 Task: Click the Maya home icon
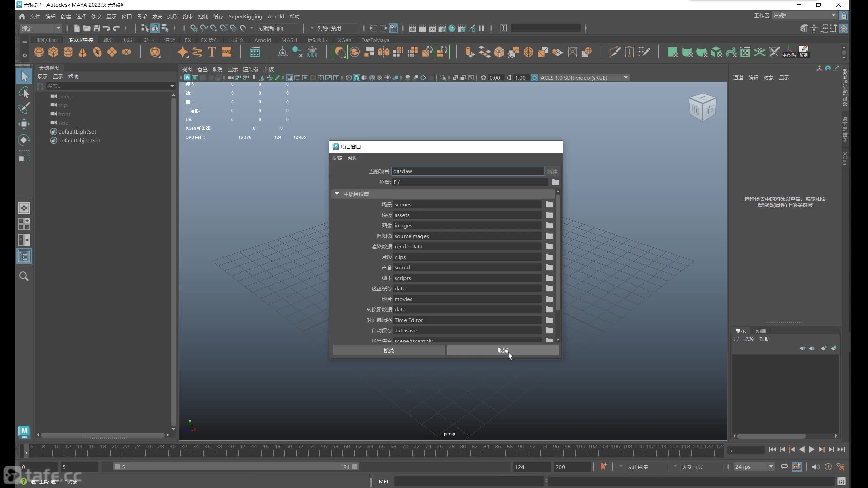22,16
